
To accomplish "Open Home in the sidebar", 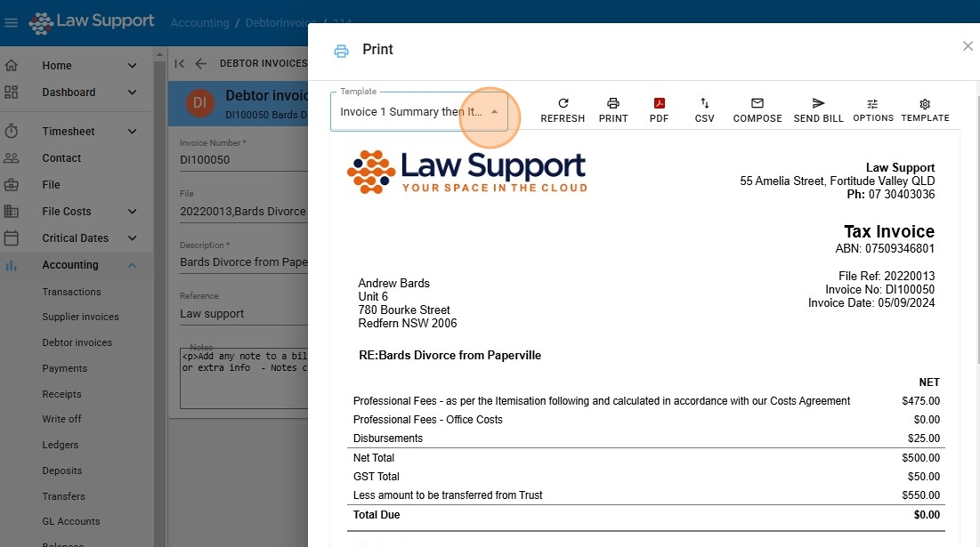I will 57,66.
